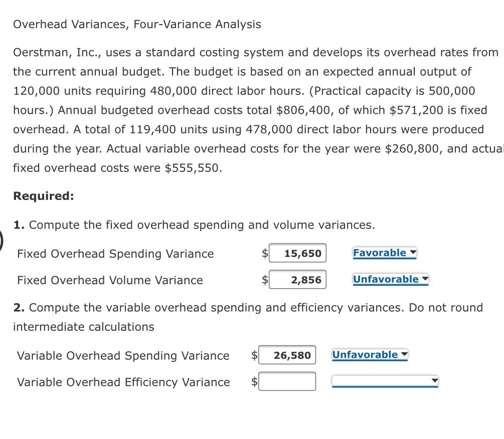Click the arrow on the empty Efficiency Variance dropdown
Screen dimensions: 504x439
[x=434, y=381]
